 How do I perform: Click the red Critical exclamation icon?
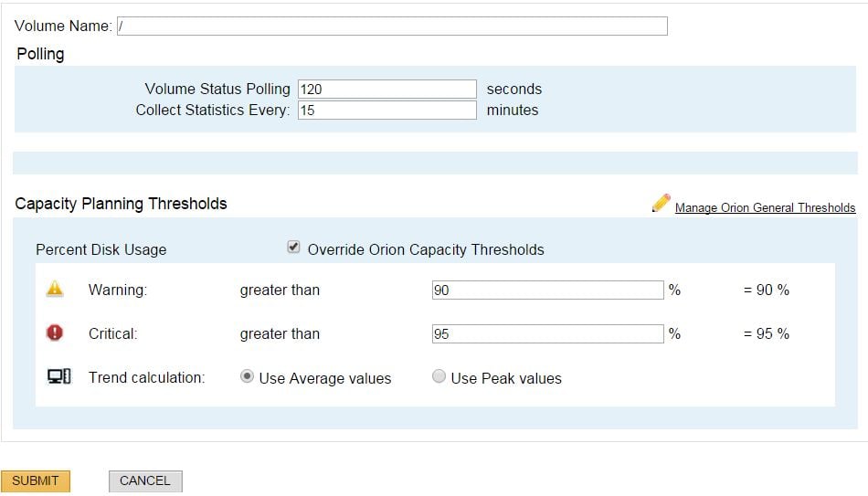(x=54, y=332)
